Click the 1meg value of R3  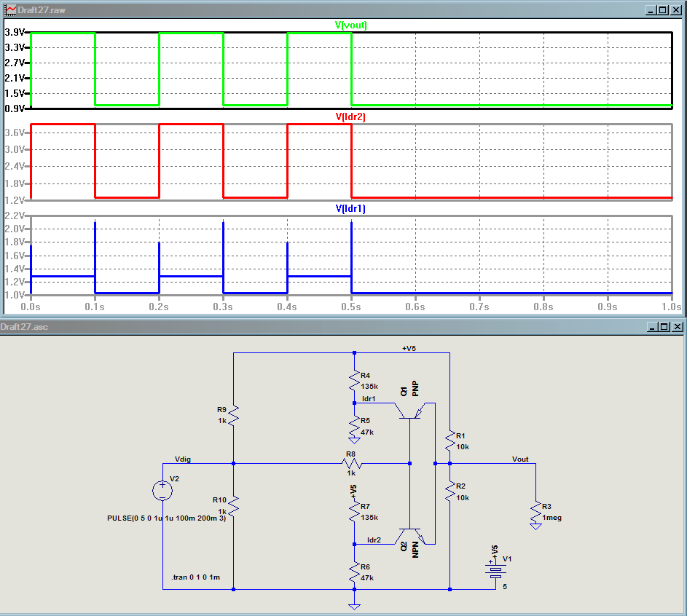(x=551, y=518)
